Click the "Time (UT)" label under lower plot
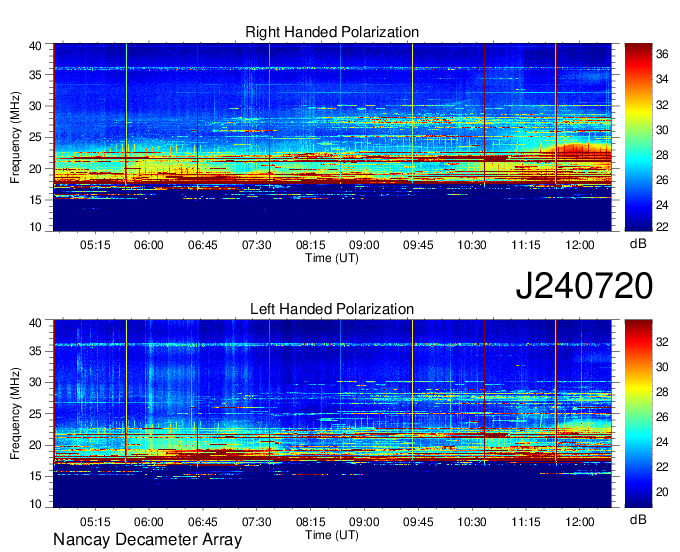This screenshot has height=552, width=680. [332, 535]
